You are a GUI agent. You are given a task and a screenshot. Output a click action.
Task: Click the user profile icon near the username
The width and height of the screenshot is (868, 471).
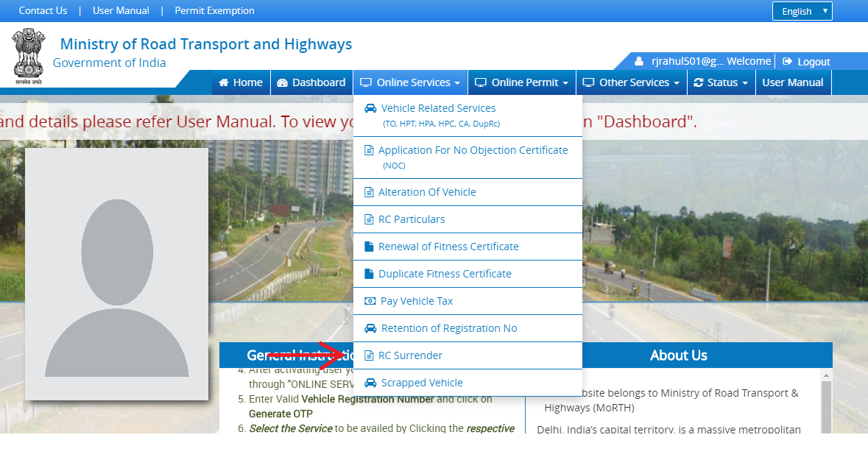[x=639, y=61]
